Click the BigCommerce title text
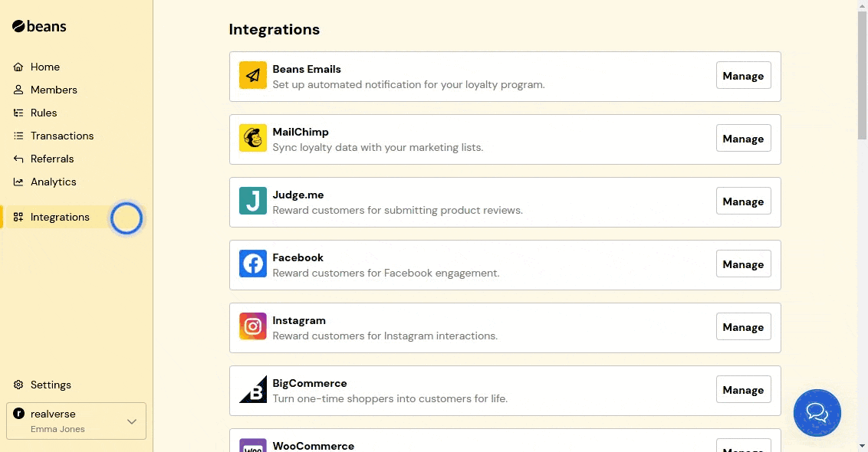Image resolution: width=868 pixels, height=452 pixels. coord(310,383)
